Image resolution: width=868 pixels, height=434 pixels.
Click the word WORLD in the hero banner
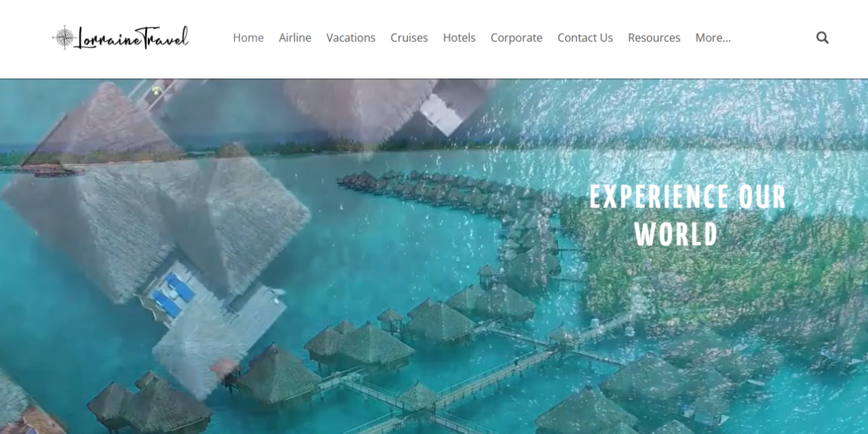[x=676, y=235]
